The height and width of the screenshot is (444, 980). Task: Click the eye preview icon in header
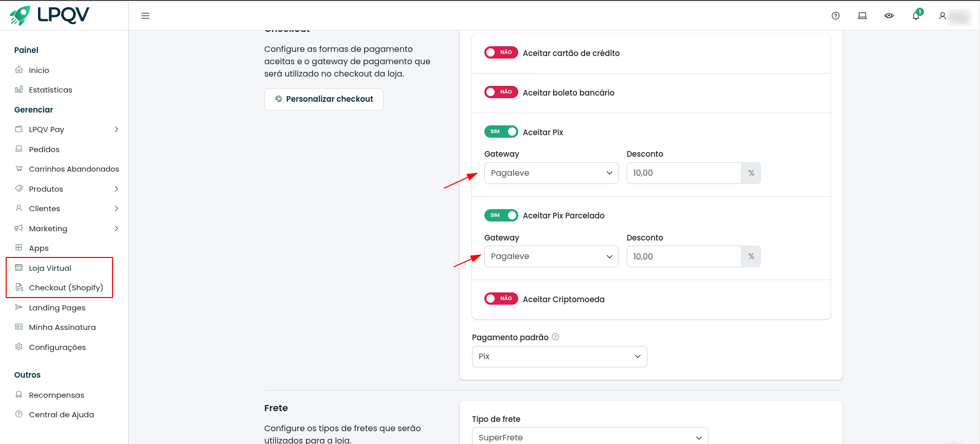click(889, 16)
